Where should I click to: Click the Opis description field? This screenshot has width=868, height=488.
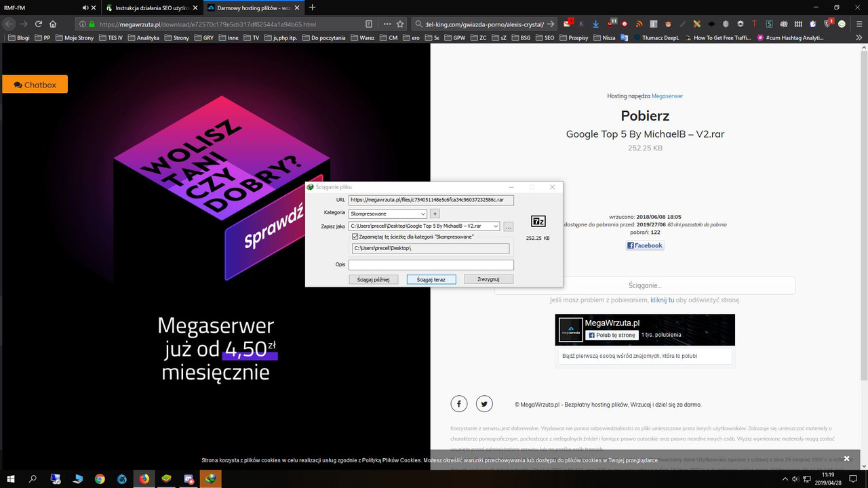(431, 265)
